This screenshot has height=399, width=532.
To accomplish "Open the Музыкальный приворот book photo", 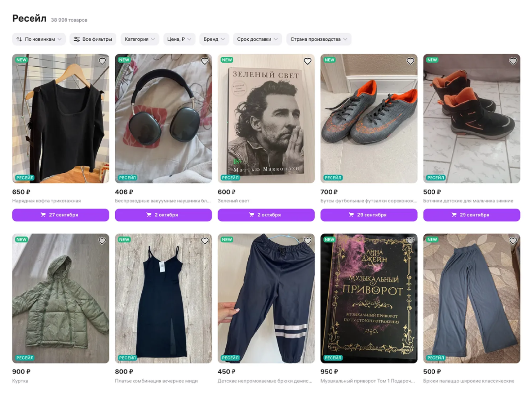I will (369, 298).
